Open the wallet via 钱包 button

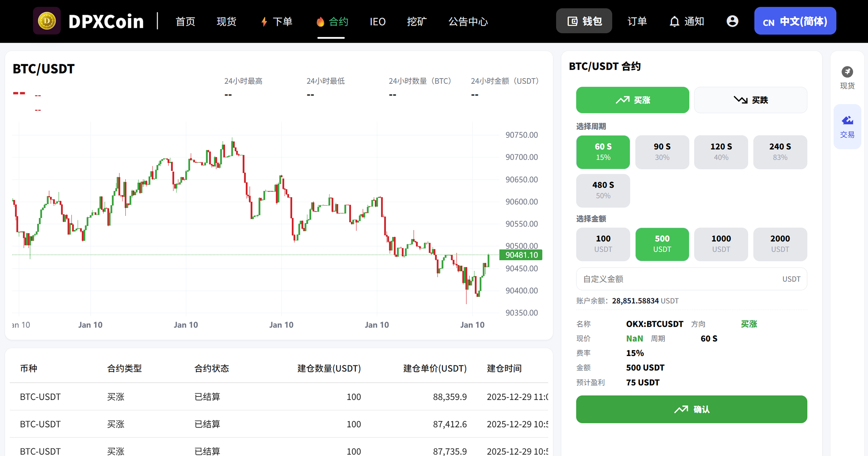click(584, 21)
